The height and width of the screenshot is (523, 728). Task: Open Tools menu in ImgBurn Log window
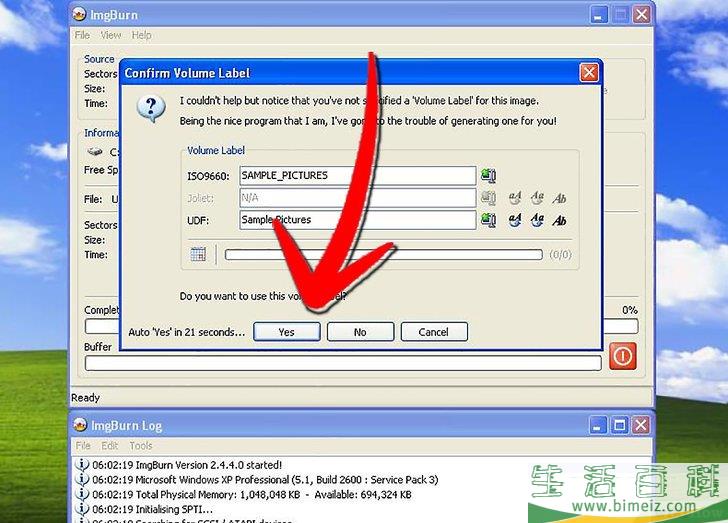[141, 445]
